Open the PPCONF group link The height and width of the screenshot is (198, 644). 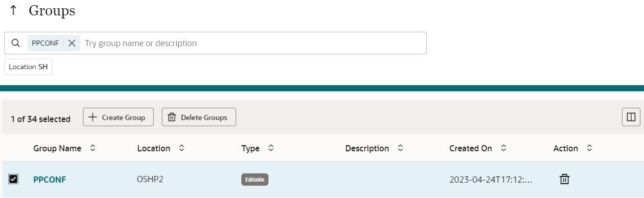click(x=50, y=180)
